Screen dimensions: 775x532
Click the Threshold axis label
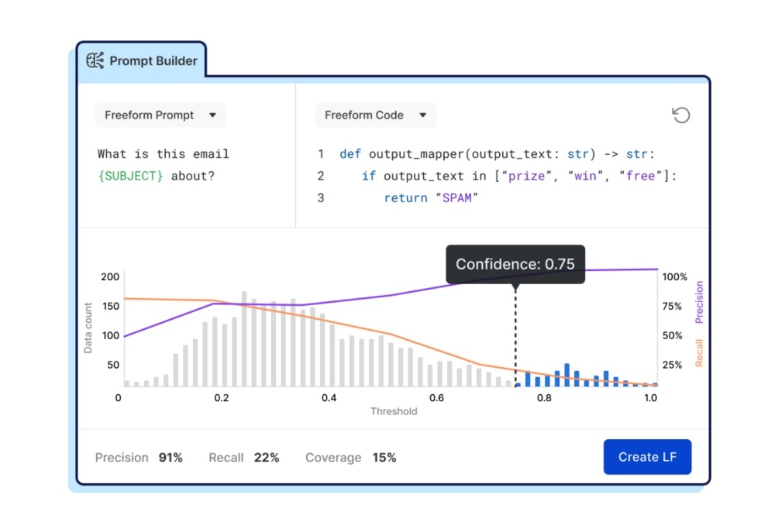[x=393, y=411]
